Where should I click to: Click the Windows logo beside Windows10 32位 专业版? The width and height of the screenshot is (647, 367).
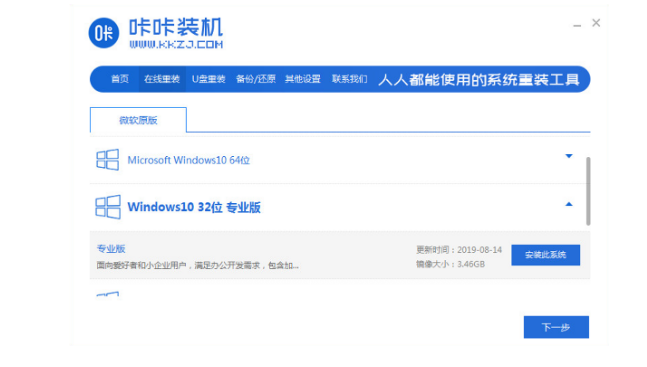108,207
